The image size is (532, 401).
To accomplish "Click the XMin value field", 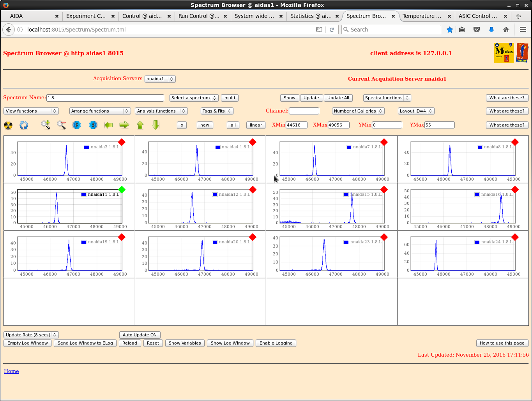I will tap(297, 125).
